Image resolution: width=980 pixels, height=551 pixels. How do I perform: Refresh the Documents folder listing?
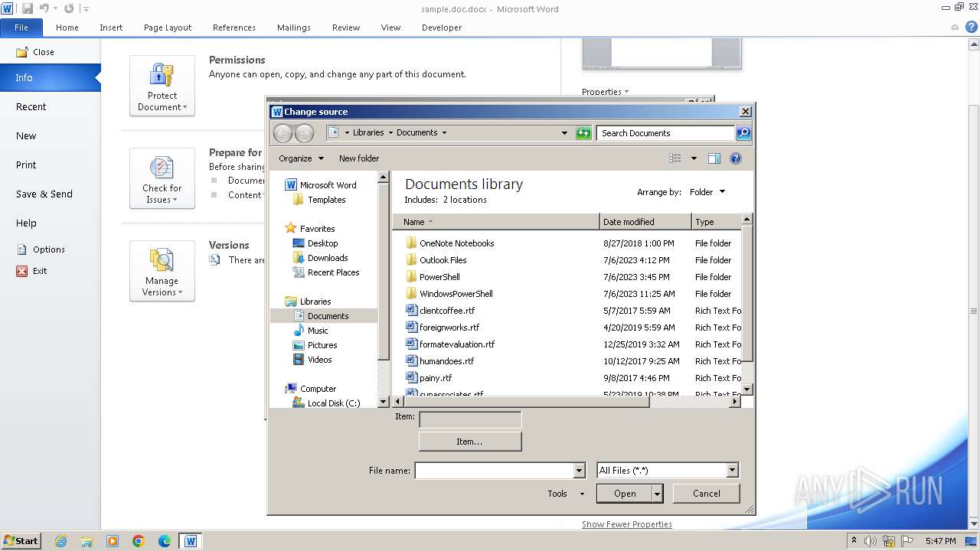(583, 133)
